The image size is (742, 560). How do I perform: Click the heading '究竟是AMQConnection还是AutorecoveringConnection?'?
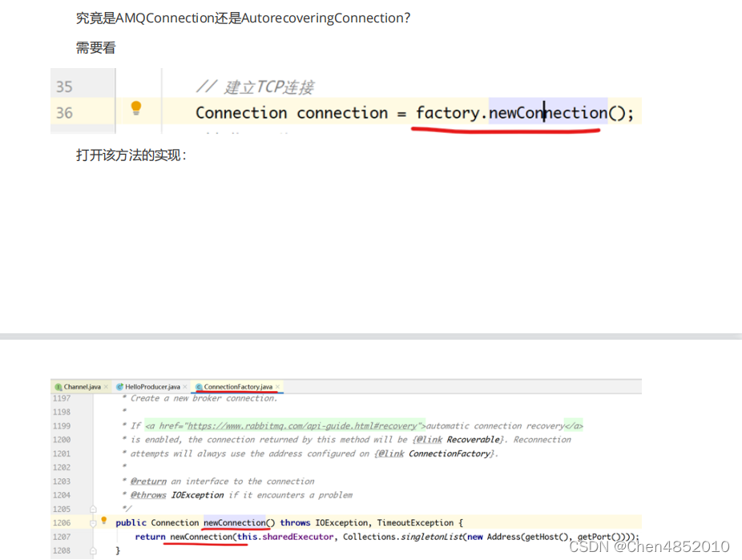pos(244,18)
